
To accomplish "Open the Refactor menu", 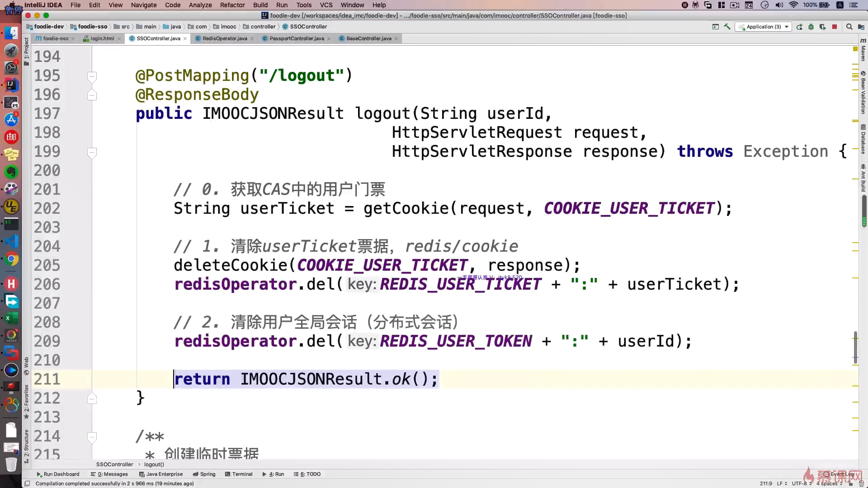I will [232, 5].
